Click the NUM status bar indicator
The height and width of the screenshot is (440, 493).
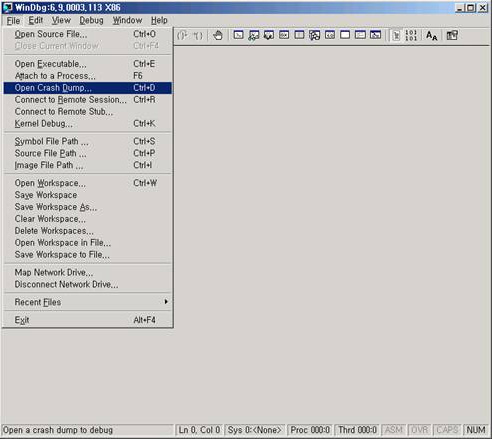click(x=476, y=430)
